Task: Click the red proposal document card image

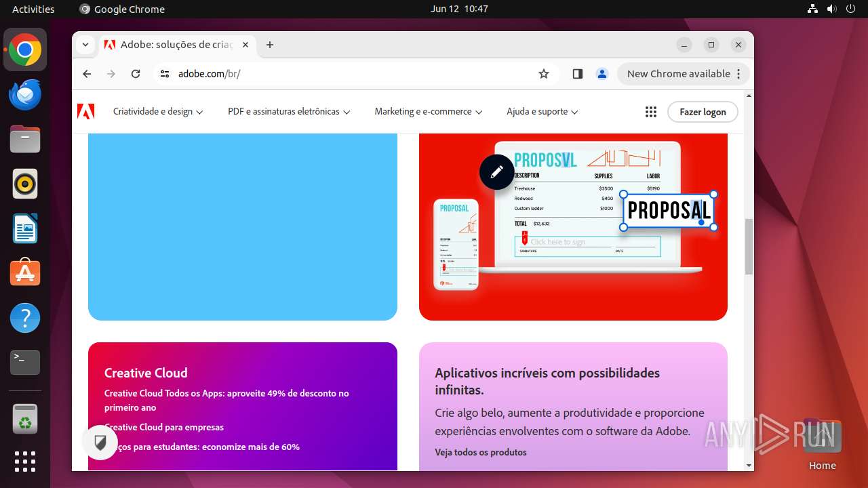Action: click(x=573, y=226)
